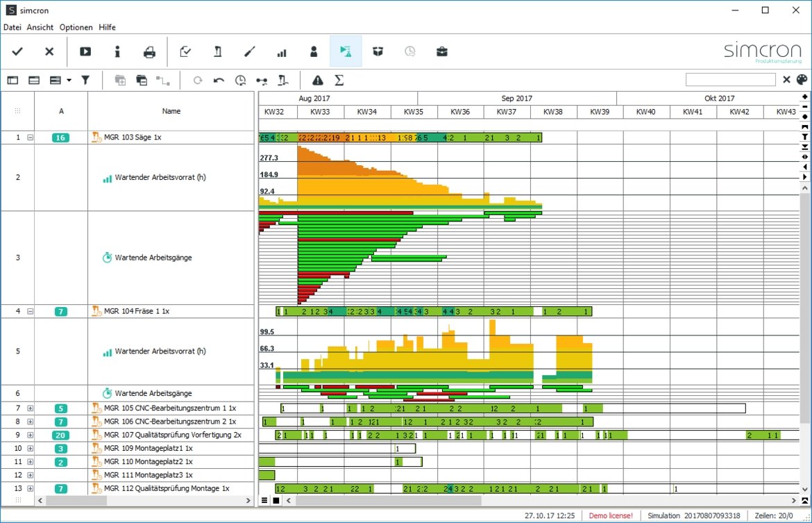812x523 pixels.
Task: Click the person icon in the main toolbar
Action: coord(314,51)
